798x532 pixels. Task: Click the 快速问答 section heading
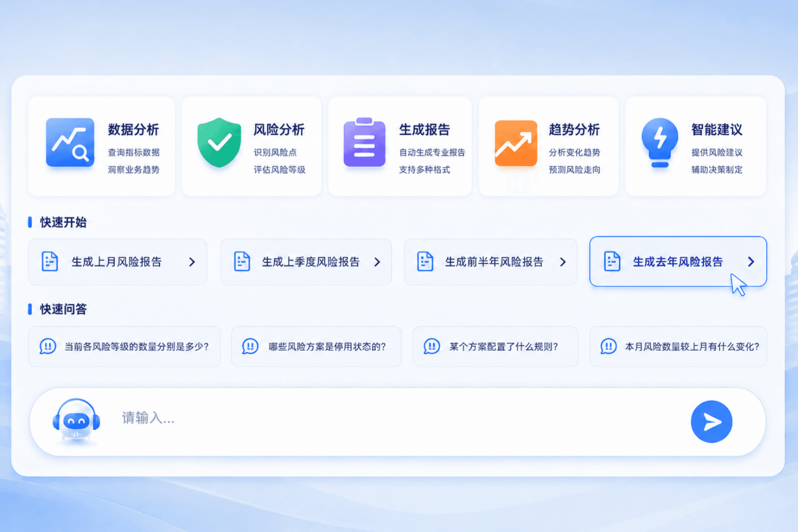(63, 309)
